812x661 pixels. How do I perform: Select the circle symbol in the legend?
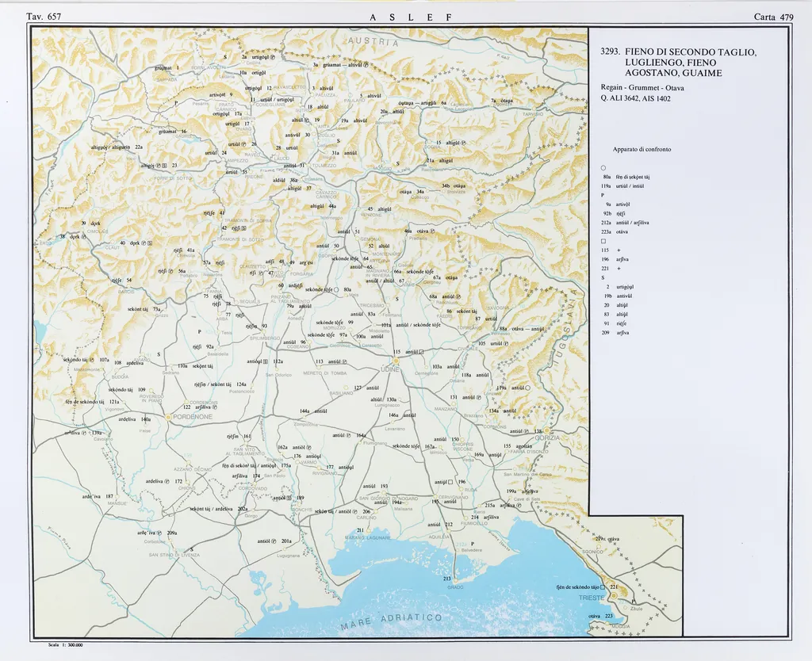[x=603, y=168]
